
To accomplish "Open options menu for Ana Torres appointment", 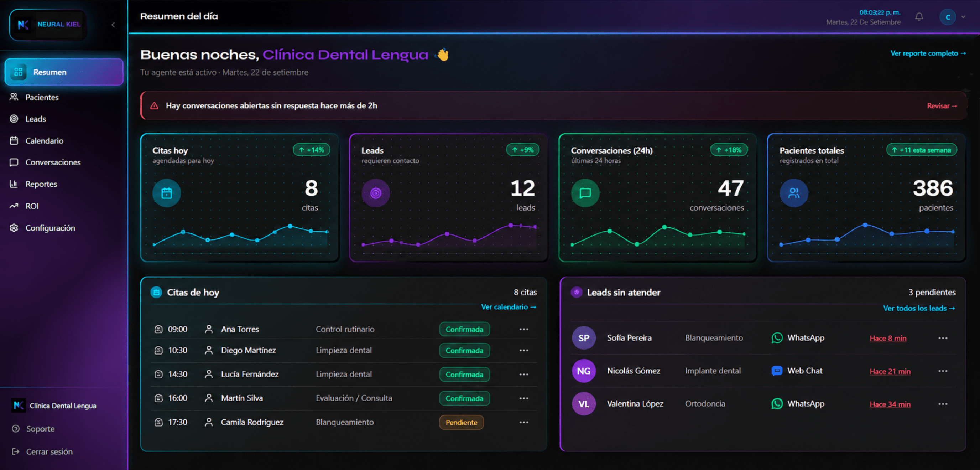I will [524, 329].
